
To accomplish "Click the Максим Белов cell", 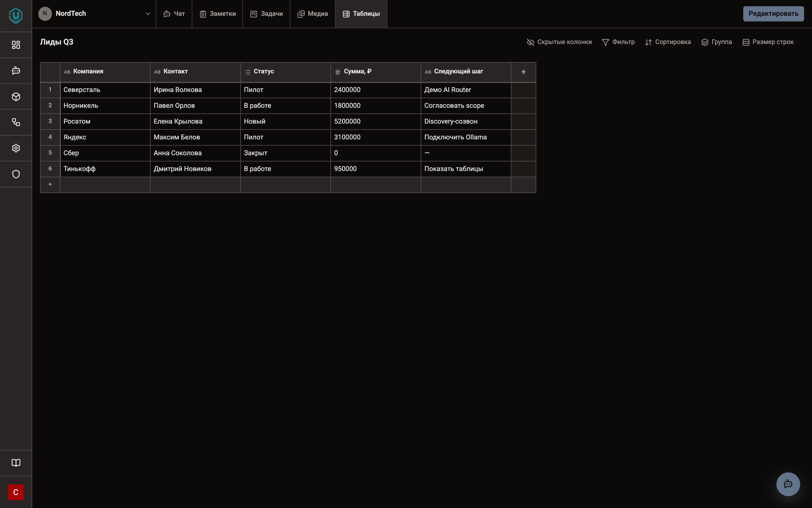I will (195, 137).
